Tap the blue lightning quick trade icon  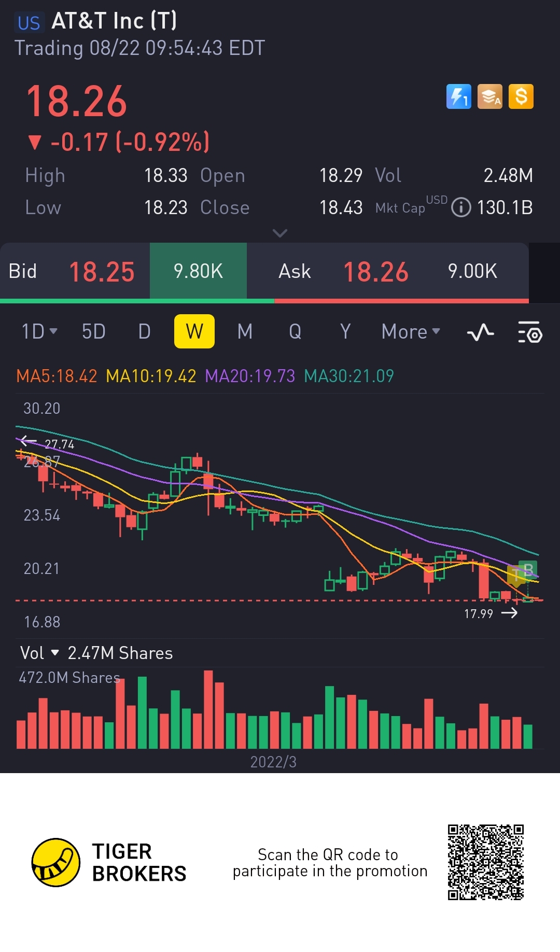[459, 96]
